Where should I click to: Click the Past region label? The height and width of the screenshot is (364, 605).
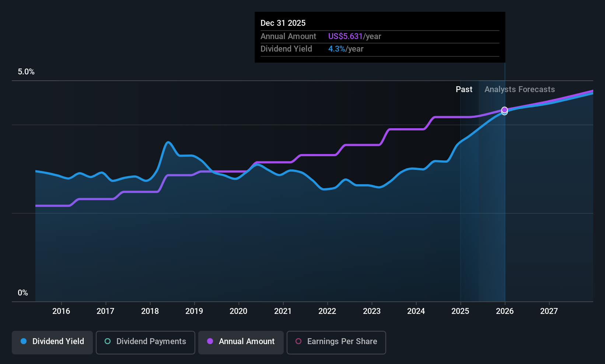point(464,90)
